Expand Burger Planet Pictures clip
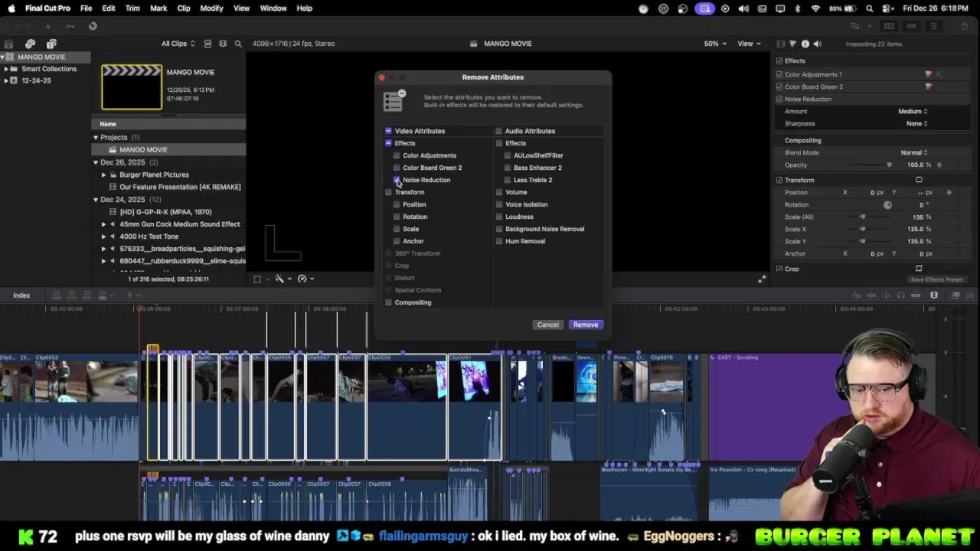 click(x=103, y=174)
